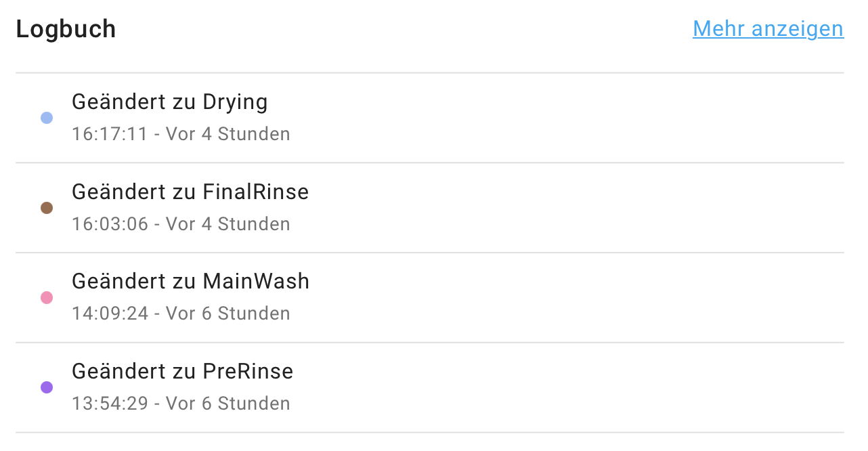Image resolution: width=868 pixels, height=451 pixels.
Task: Open the Geändert zu FinalRinse entry
Action: click(190, 192)
